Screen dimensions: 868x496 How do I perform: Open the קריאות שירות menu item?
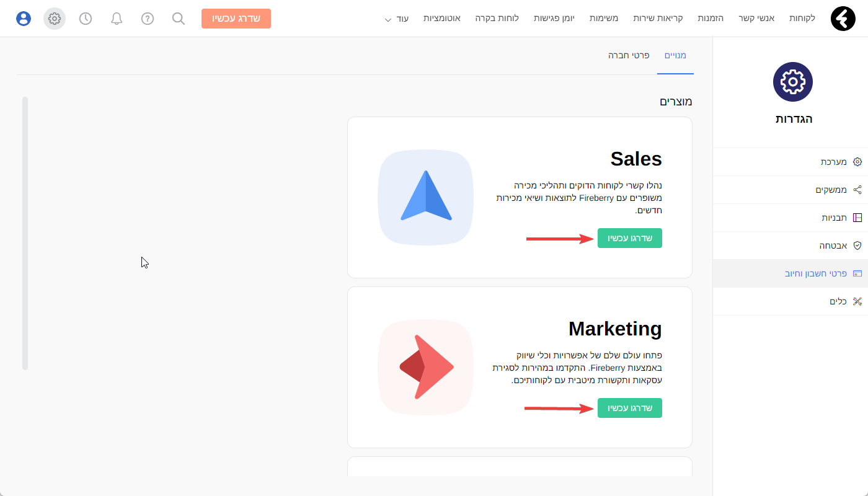pos(658,19)
